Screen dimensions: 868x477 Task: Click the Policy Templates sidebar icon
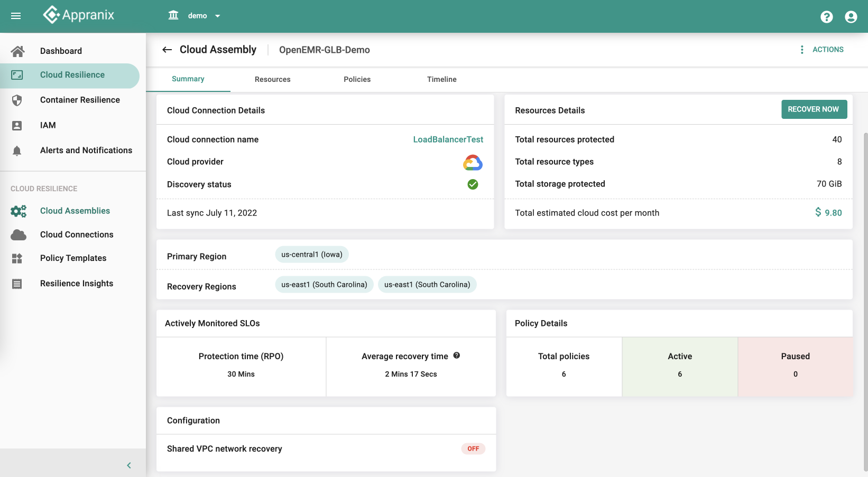tap(17, 258)
